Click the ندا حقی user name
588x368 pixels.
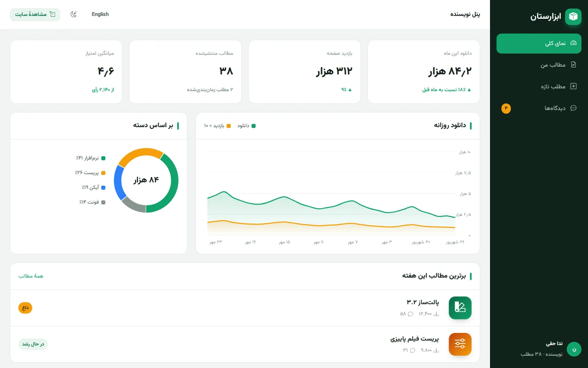pos(554,343)
